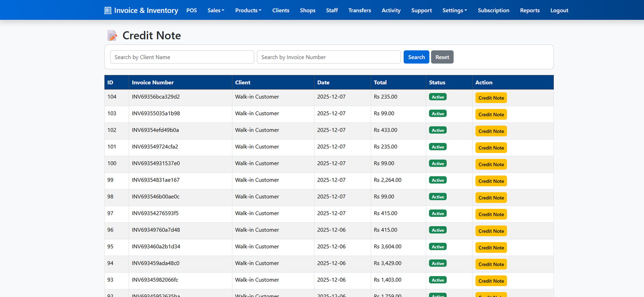Click the total Rs 433.00

click(x=386, y=130)
